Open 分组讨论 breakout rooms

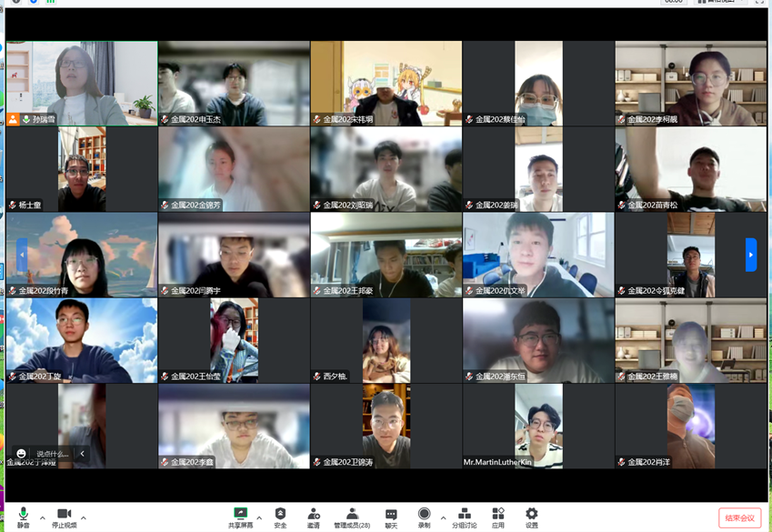tap(464, 516)
